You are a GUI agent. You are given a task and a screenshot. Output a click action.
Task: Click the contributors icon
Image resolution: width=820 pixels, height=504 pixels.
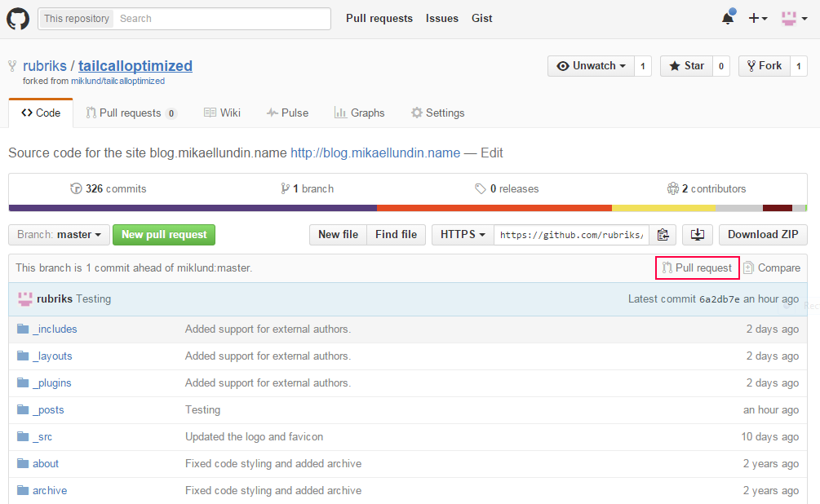(x=672, y=188)
